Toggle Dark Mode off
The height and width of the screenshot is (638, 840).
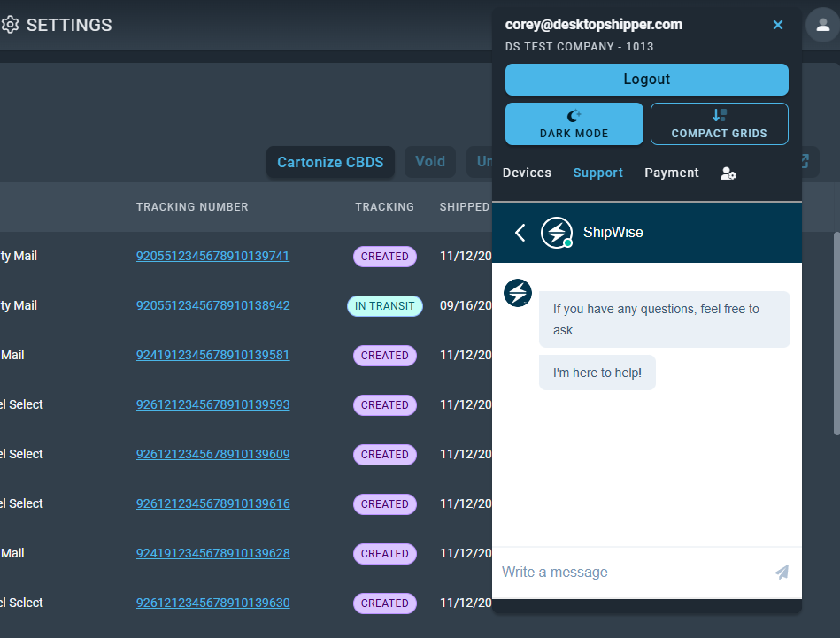click(x=574, y=124)
